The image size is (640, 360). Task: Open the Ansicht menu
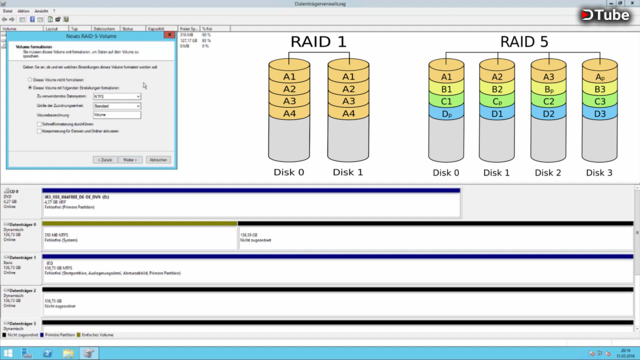(x=41, y=11)
